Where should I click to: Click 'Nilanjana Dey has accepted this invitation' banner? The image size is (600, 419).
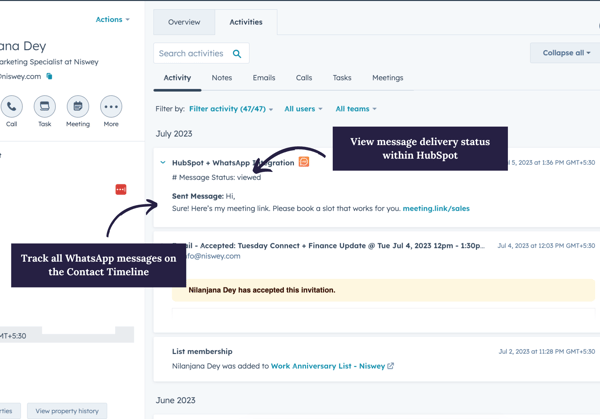click(x=383, y=290)
